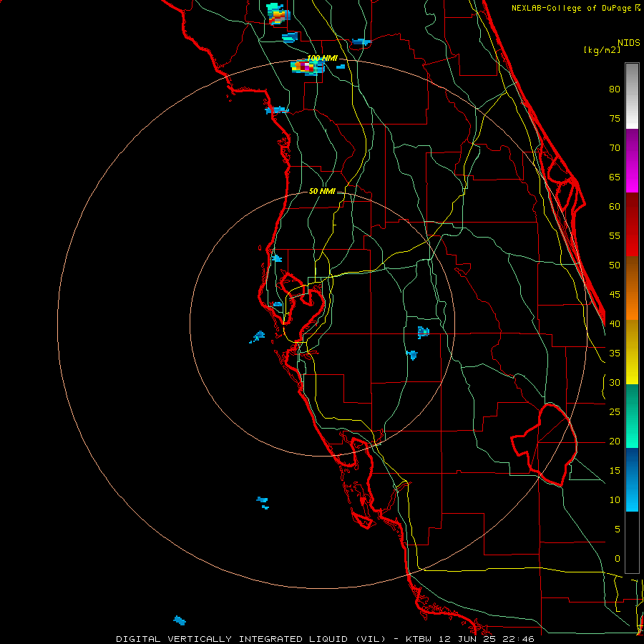Click the 0 value on the scale
The height and width of the screenshot is (644, 644).
pyautogui.click(x=618, y=559)
